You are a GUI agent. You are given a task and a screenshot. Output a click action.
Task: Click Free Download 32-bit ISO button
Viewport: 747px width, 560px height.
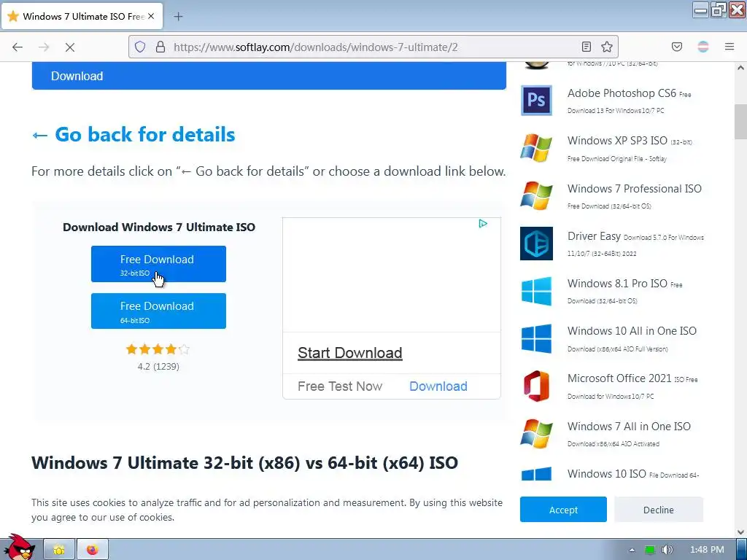point(158,264)
